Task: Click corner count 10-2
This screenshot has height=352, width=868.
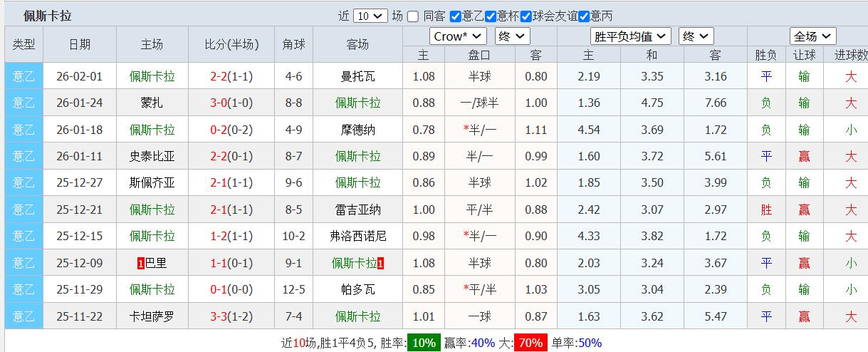Action: [x=294, y=236]
